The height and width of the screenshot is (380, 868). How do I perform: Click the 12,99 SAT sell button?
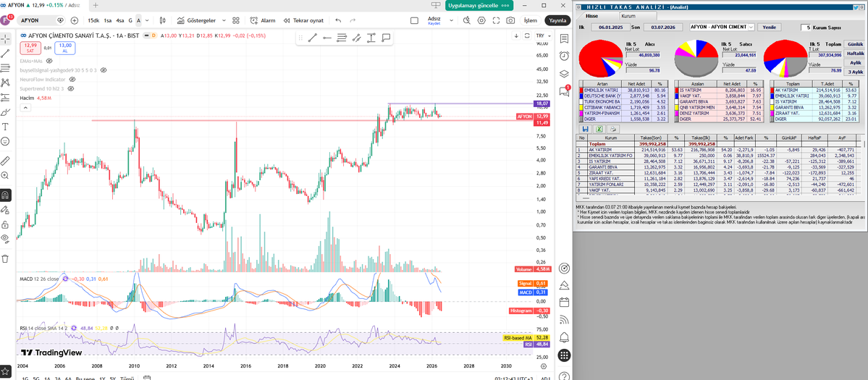click(x=30, y=48)
